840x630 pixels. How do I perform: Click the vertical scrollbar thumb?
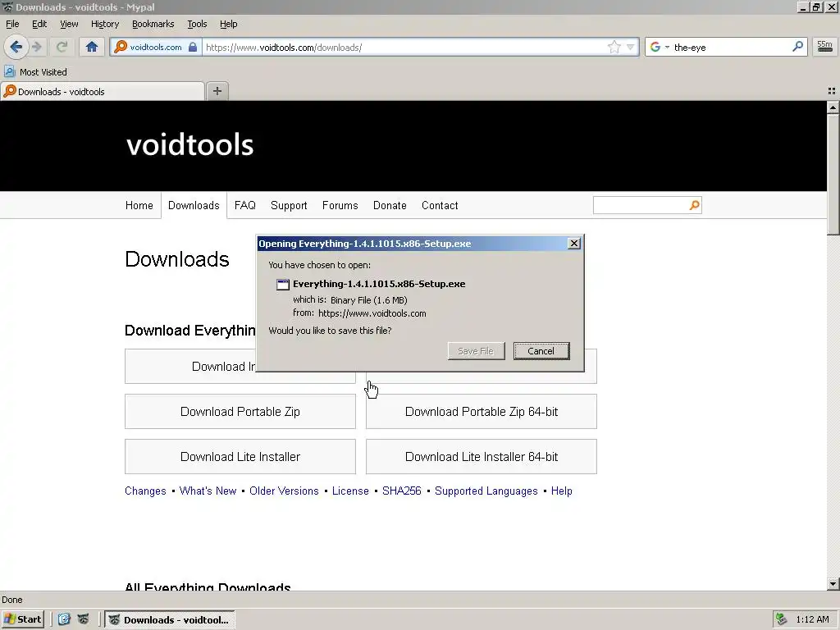tap(833, 174)
